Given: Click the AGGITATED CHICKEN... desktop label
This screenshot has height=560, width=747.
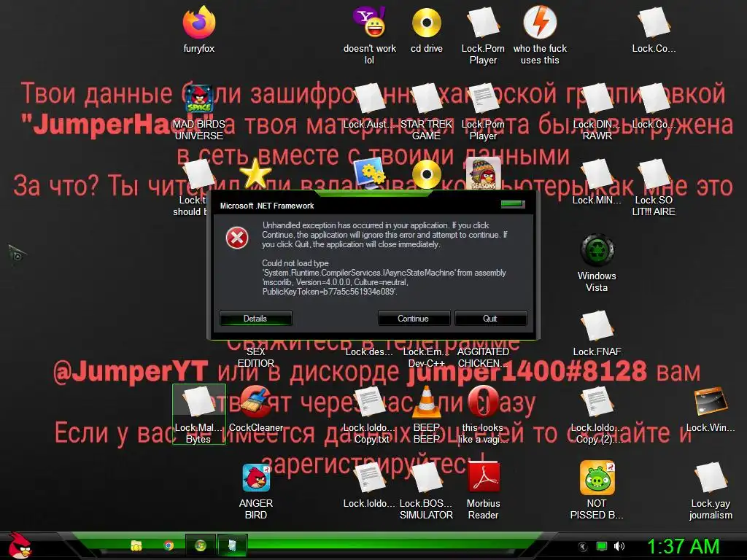Looking at the screenshot, I should point(483,357).
